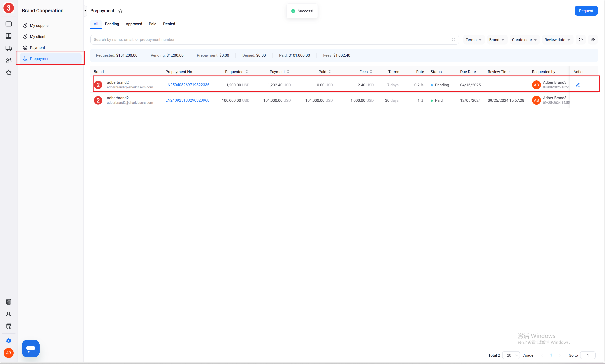
Task: Click the Requested: $101,200.00 summary
Action: 117,55
